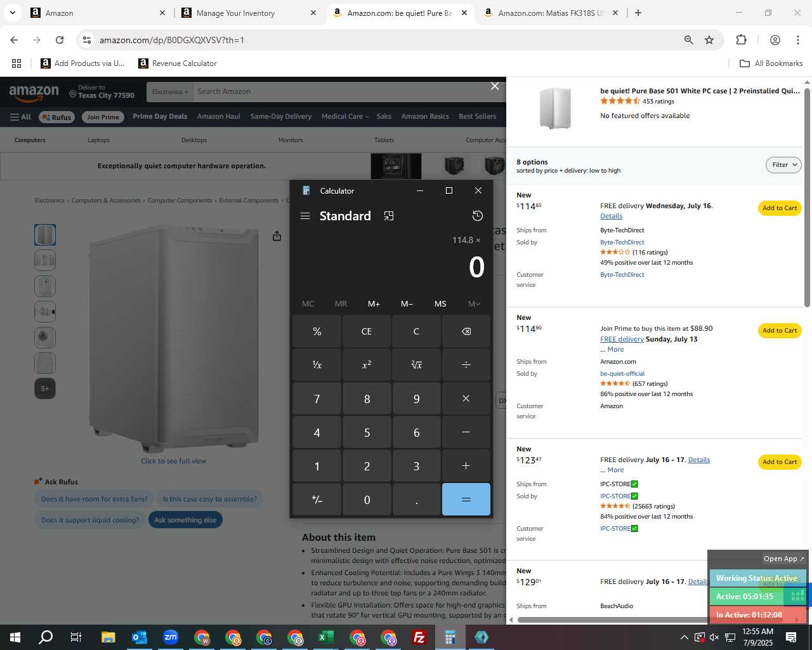812x650 pixels.
Task: Close the offers side panel with X
Action: [495, 86]
